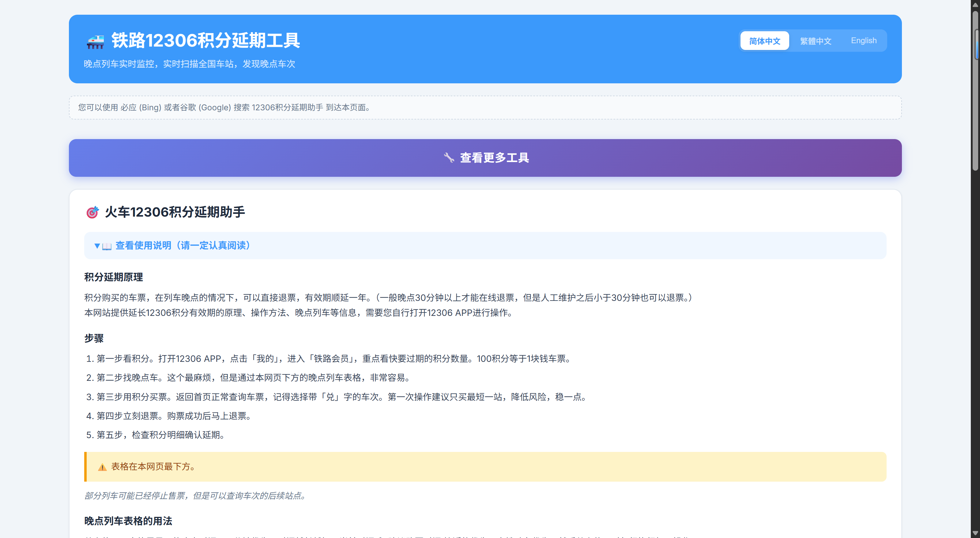Enable English as the display language
The image size is (980, 538).
pyautogui.click(x=864, y=40)
